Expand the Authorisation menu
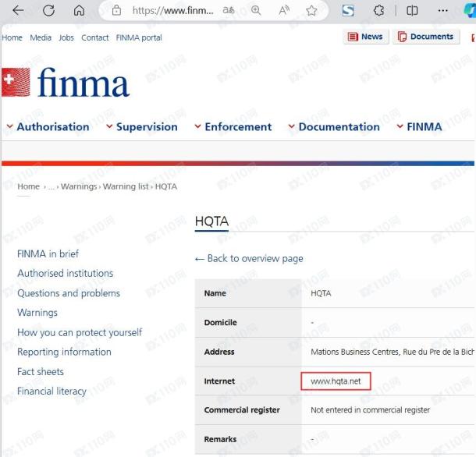 (48, 127)
